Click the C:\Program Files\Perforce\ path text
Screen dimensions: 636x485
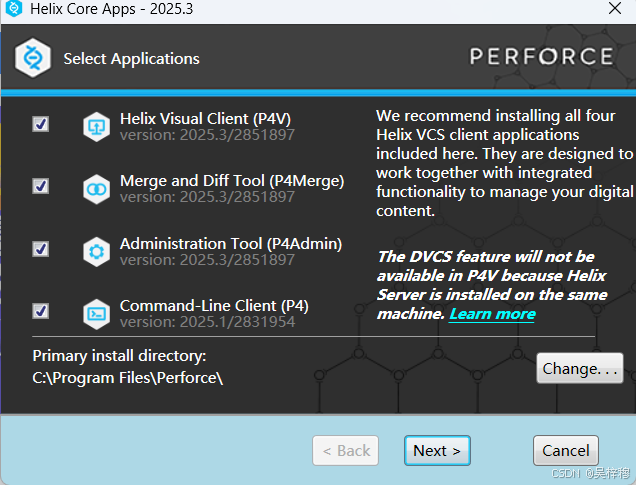(x=127, y=378)
